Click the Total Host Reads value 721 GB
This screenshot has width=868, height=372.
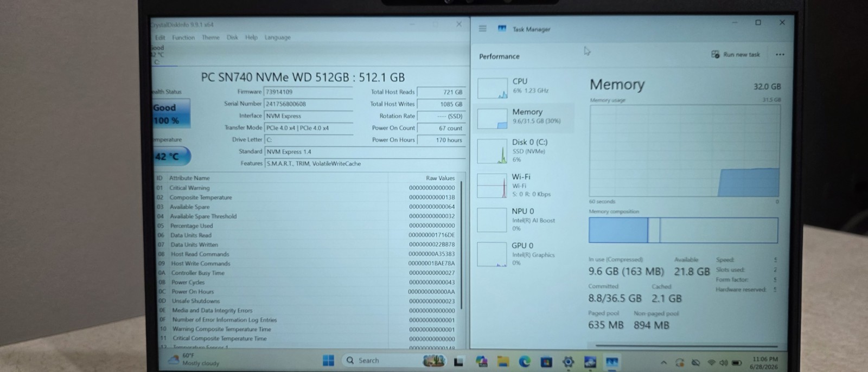pyautogui.click(x=441, y=92)
